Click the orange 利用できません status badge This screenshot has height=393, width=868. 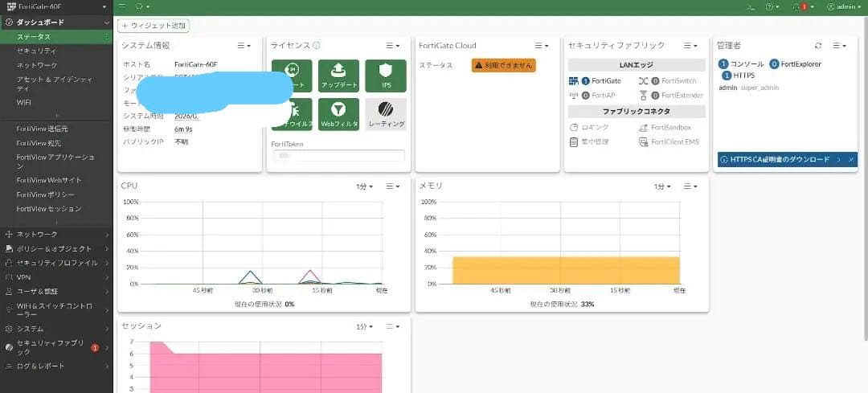pyautogui.click(x=503, y=65)
